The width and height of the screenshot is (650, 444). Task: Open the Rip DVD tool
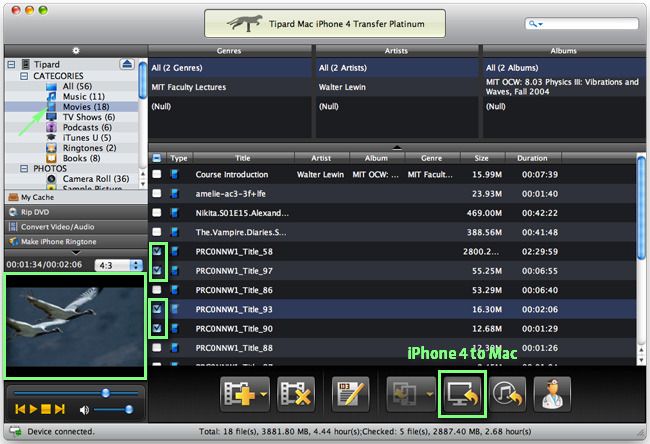tap(76, 212)
